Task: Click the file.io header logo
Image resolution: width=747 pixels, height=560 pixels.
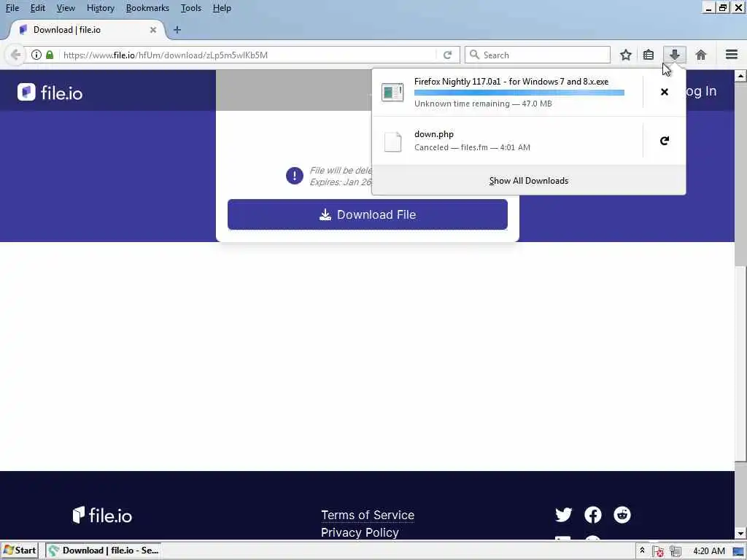Action: 50,93
